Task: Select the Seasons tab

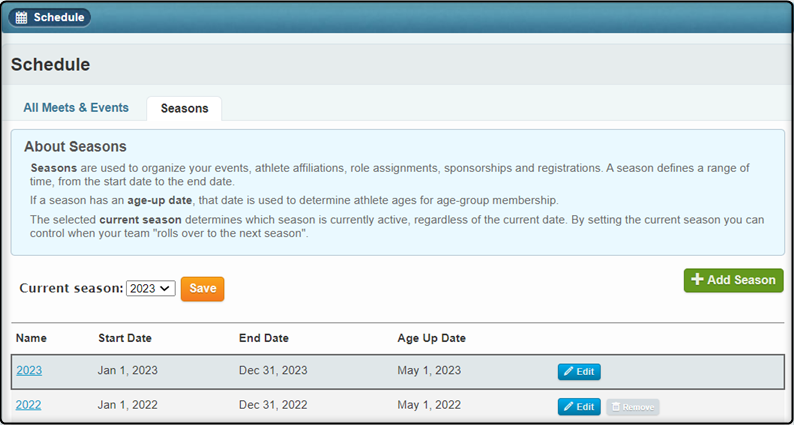Action: [184, 108]
